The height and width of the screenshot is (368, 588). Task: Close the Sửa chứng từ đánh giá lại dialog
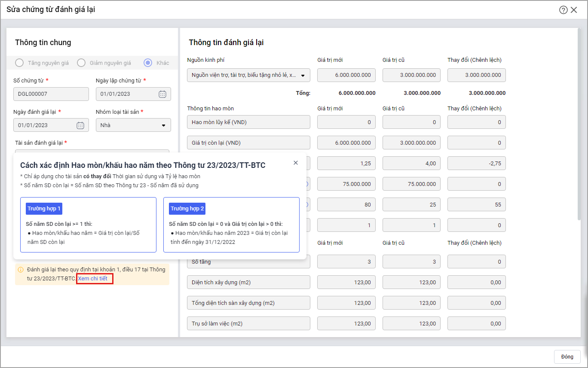pyautogui.click(x=574, y=10)
